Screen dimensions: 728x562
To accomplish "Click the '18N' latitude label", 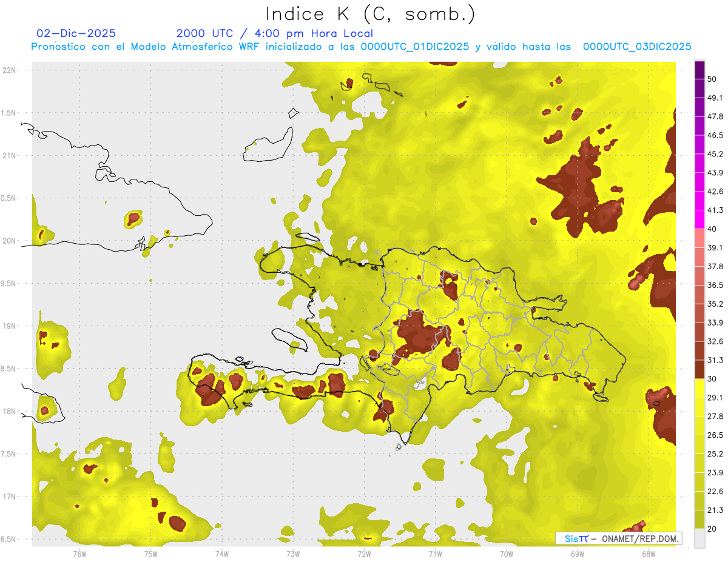I will (x=10, y=411).
